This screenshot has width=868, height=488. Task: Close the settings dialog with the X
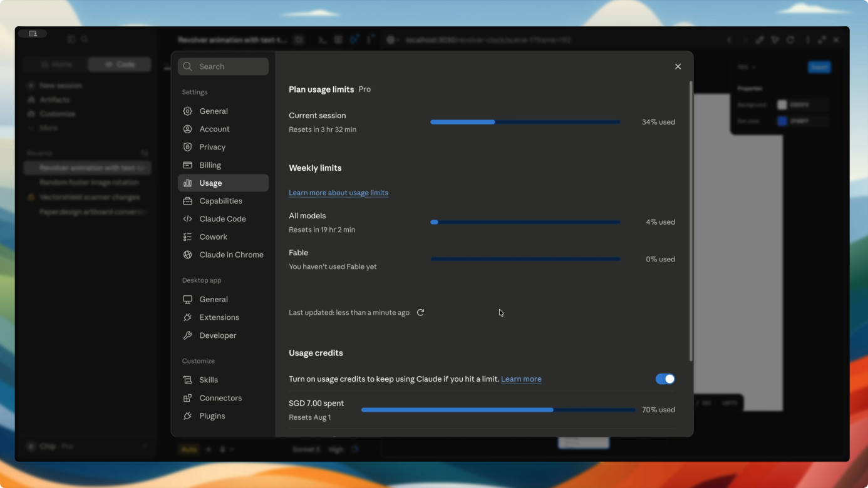pos(678,66)
